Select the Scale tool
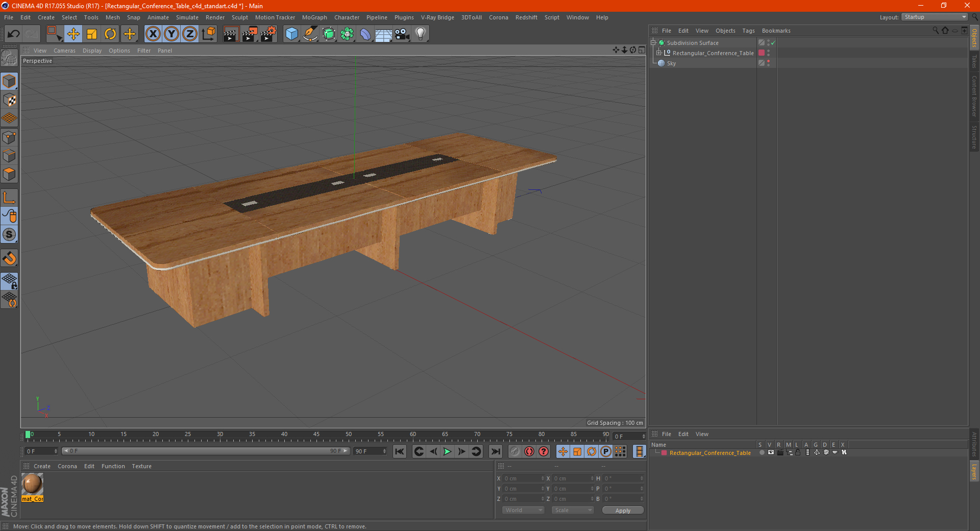980x531 pixels. coord(92,34)
